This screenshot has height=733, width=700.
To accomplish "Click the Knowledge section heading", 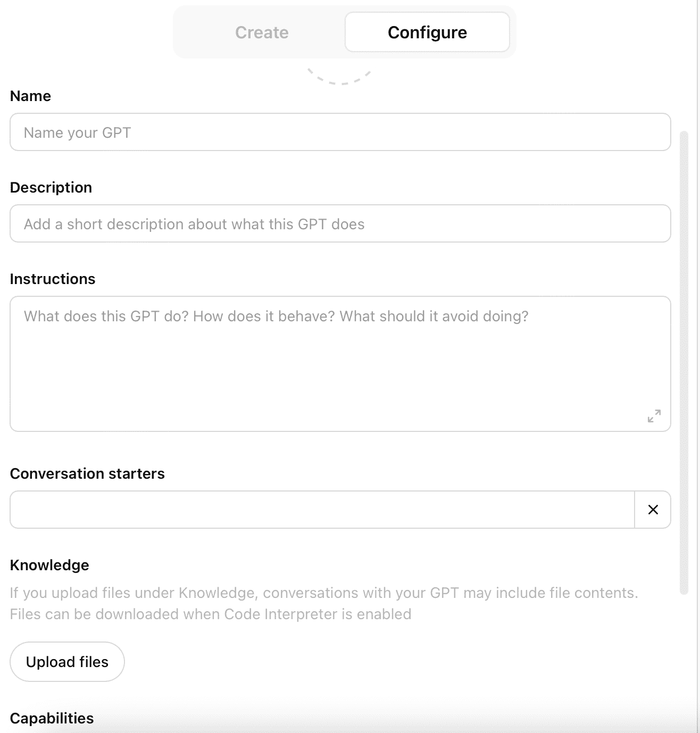I will point(49,565).
